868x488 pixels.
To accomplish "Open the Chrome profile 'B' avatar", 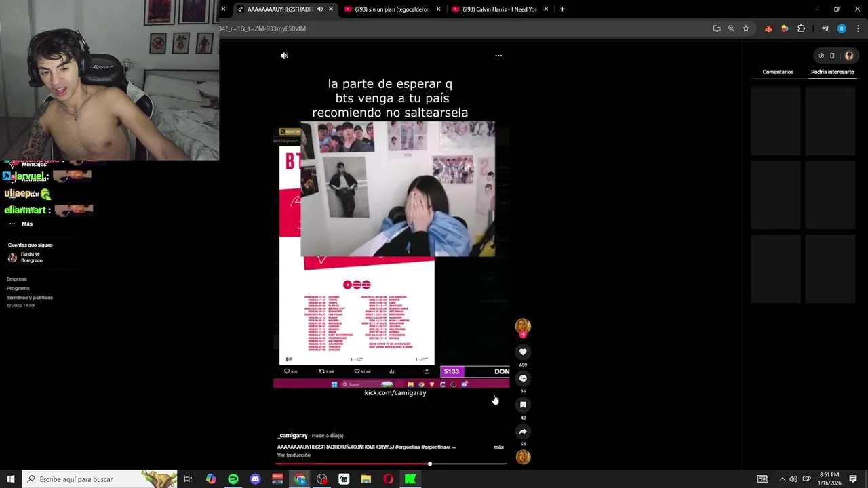I will [x=842, y=28].
